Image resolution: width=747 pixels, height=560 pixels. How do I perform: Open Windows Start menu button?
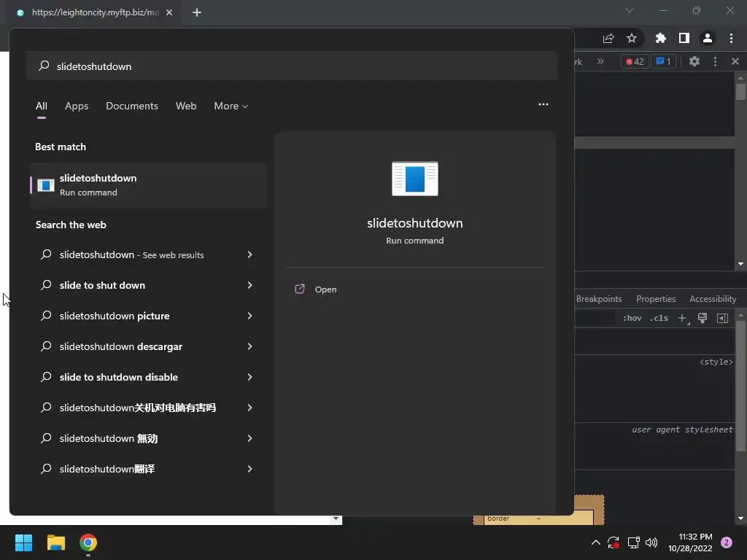(23, 542)
